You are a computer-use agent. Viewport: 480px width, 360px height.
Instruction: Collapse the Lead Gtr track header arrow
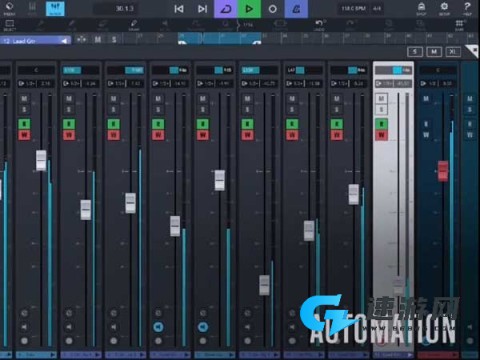click(64, 41)
